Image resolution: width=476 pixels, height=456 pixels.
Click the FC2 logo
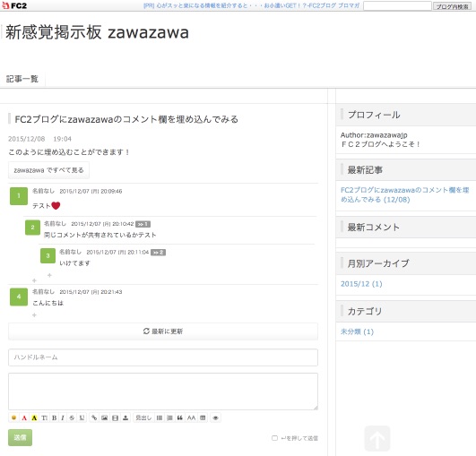point(14,5)
